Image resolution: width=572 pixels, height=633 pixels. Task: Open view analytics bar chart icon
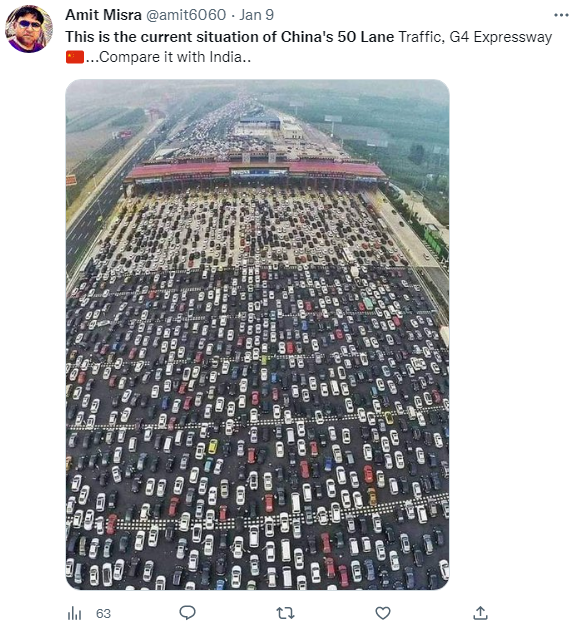[x=74, y=614]
